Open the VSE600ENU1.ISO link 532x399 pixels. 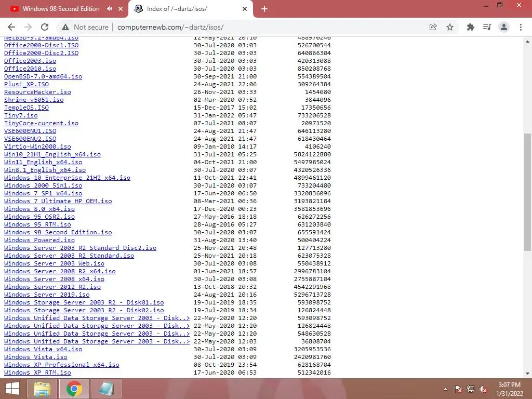click(x=30, y=131)
